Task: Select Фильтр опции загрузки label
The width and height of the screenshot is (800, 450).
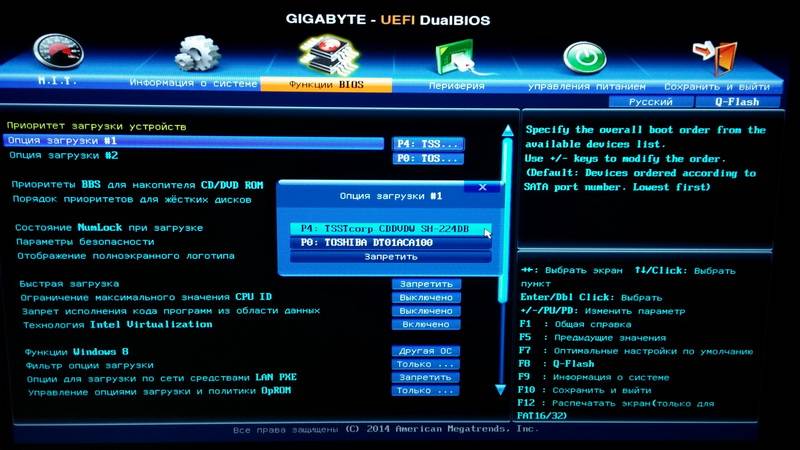Action: click(90, 365)
